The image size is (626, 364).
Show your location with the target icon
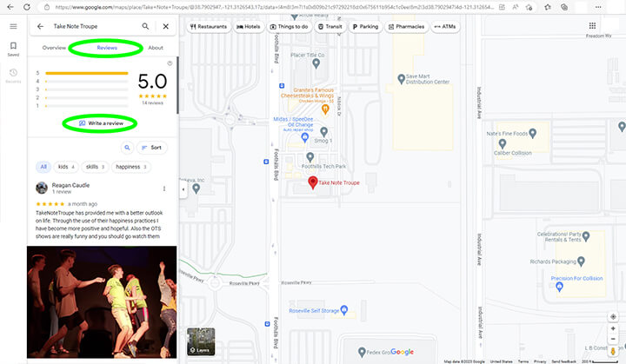(613, 317)
